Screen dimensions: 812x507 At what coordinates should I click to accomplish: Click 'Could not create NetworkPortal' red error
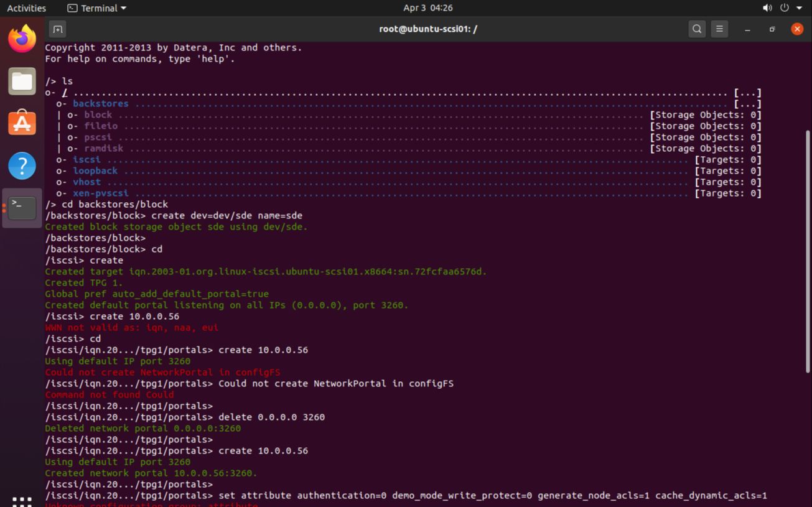pos(162,373)
